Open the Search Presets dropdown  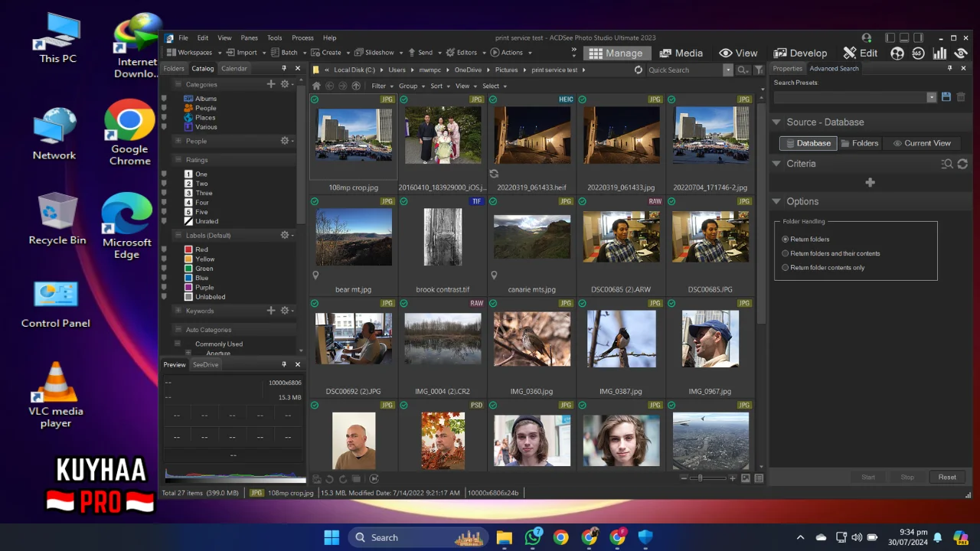(931, 97)
